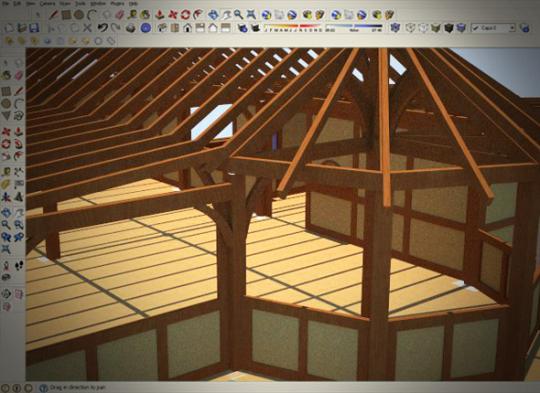The width and height of the screenshot is (540, 393).
Task: Select the Protractor tool in left palette
Action: tap(6, 184)
